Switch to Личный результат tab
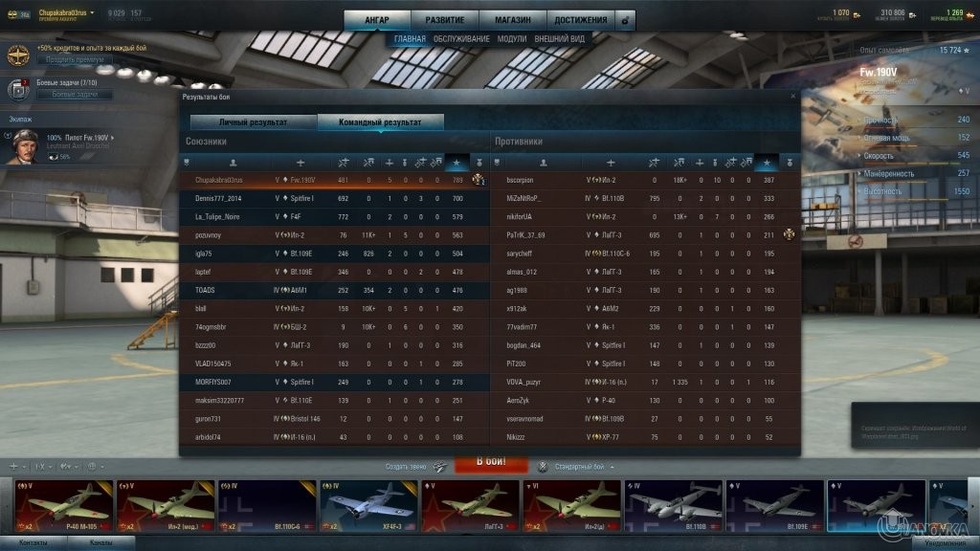Screen dimensions: 980x551 253,121
